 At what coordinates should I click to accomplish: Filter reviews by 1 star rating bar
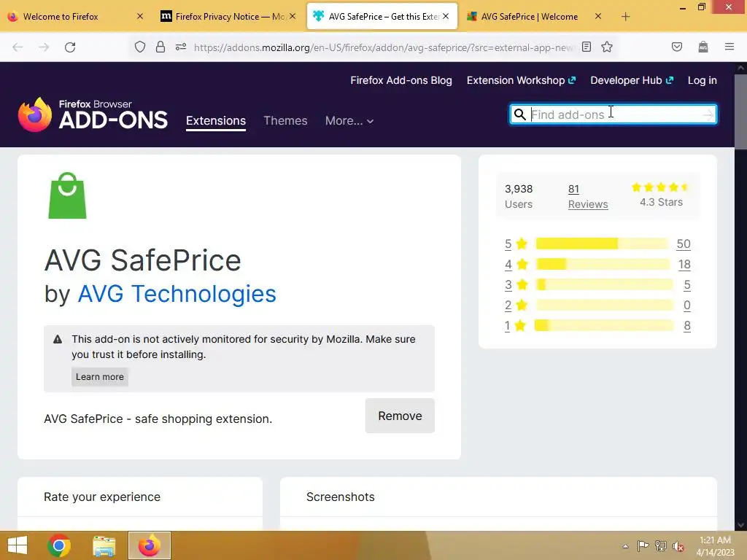tap(603, 326)
